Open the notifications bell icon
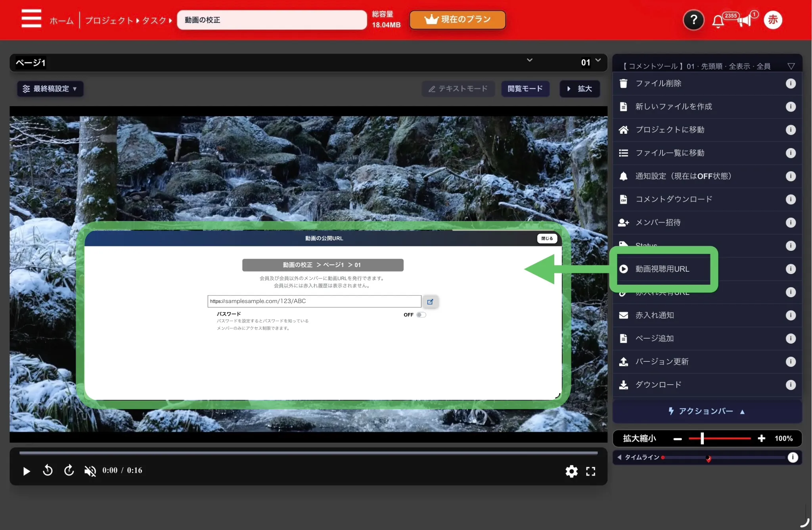812x530 pixels. [x=718, y=21]
